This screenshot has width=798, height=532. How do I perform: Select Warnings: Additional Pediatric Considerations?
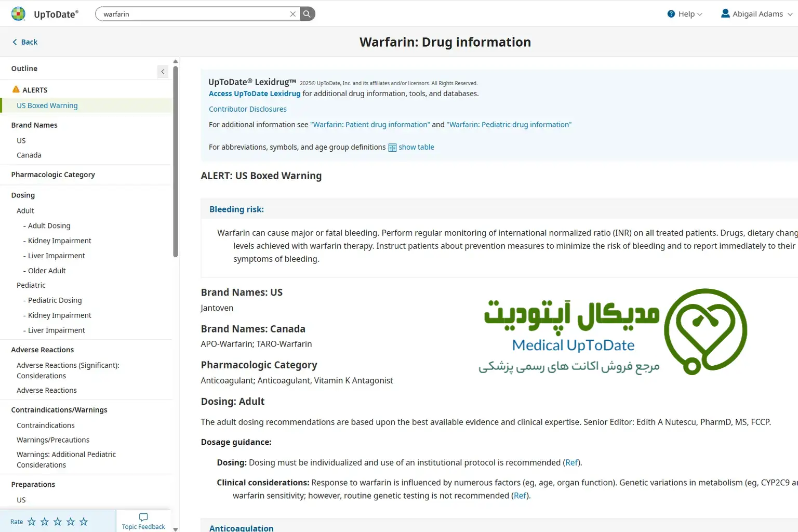[x=66, y=460]
